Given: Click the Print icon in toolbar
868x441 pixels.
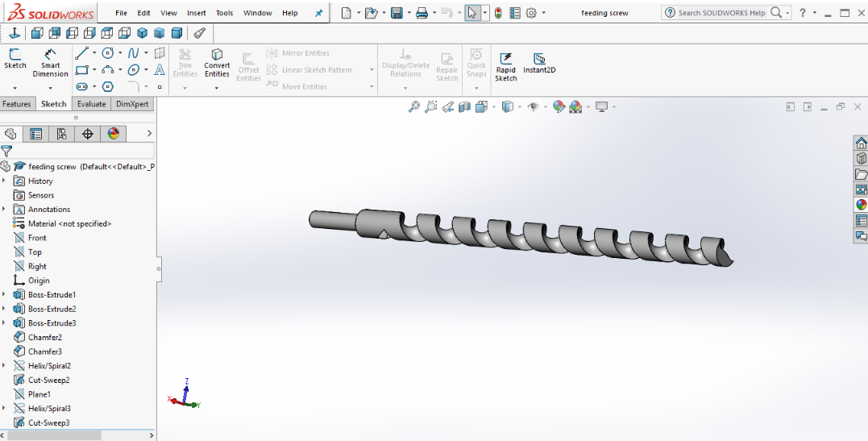Looking at the screenshot, I should coord(422,13).
